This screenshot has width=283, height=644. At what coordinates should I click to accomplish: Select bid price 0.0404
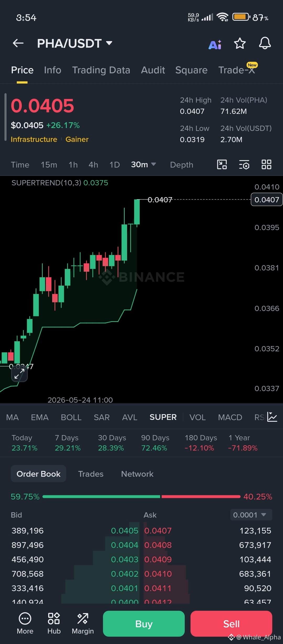click(124, 545)
